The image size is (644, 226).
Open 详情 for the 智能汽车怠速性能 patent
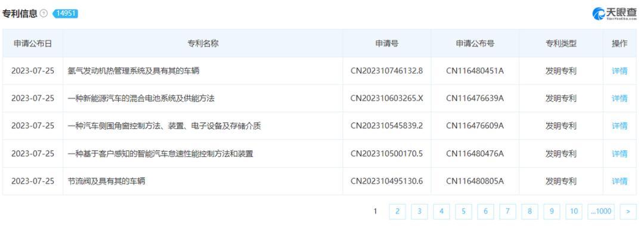point(620,154)
